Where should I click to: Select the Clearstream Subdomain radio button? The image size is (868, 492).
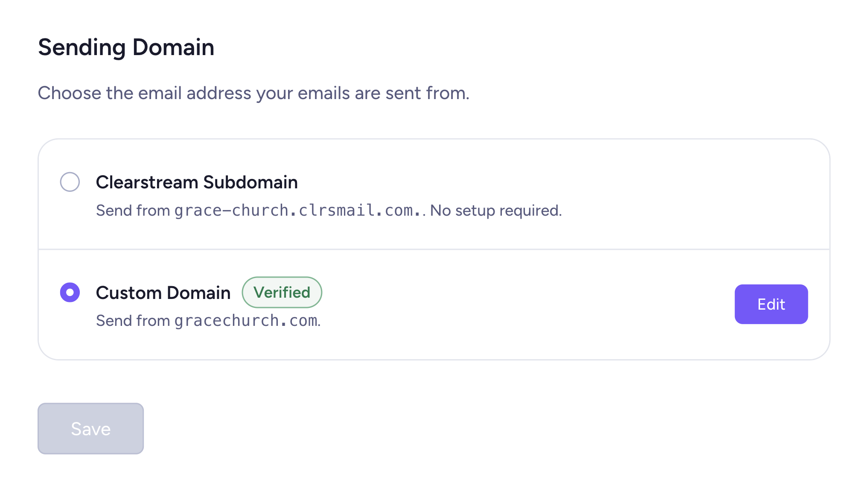pyautogui.click(x=70, y=182)
